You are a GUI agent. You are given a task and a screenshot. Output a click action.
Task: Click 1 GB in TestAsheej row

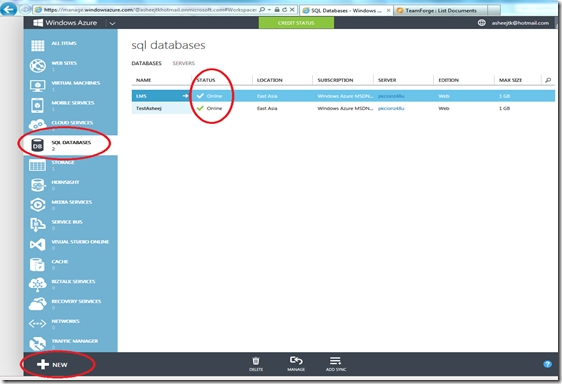tap(504, 108)
